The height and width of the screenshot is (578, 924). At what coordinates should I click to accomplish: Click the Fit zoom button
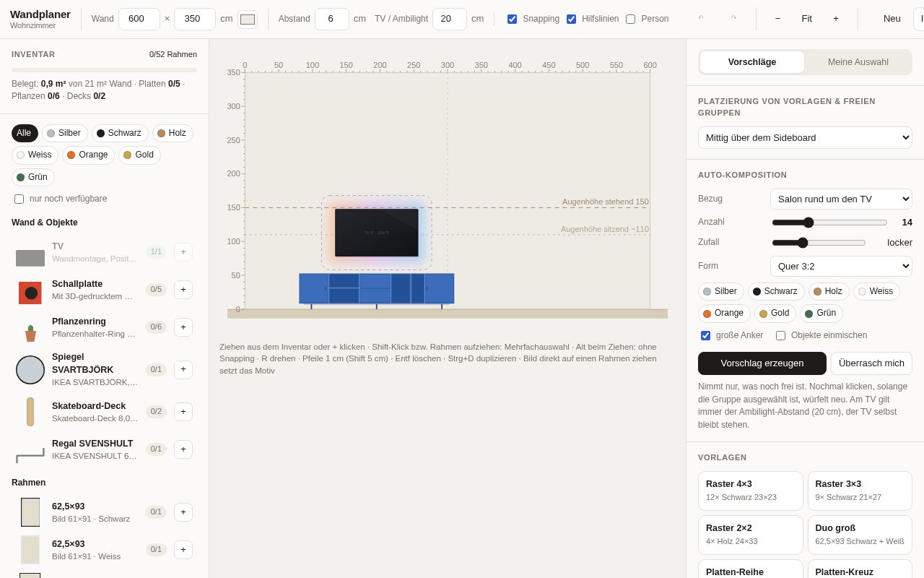(x=806, y=19)
